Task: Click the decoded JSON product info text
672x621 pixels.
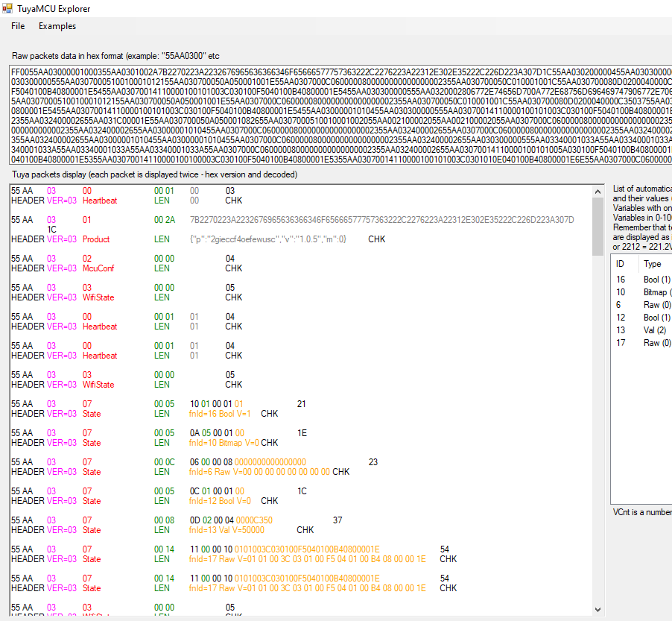Action: pos(268,239)
